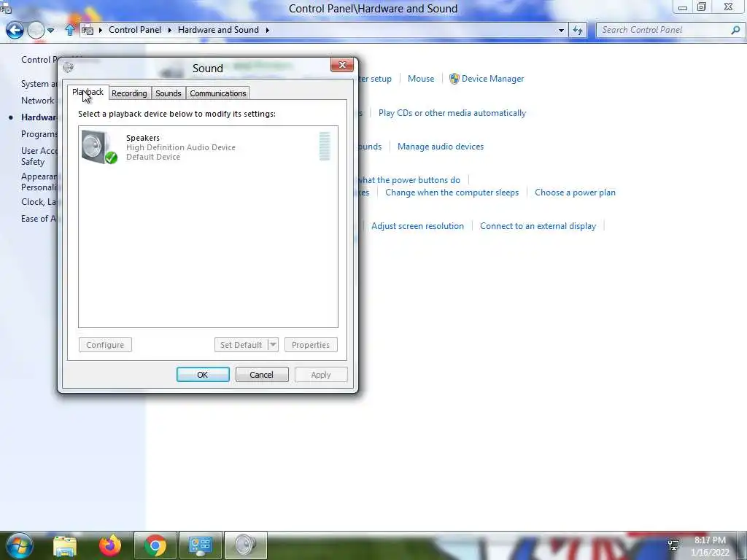The width and height of the screenshot is (747, 560).
Task: Click the Device Manager shield icon
Action: [454, 79]
